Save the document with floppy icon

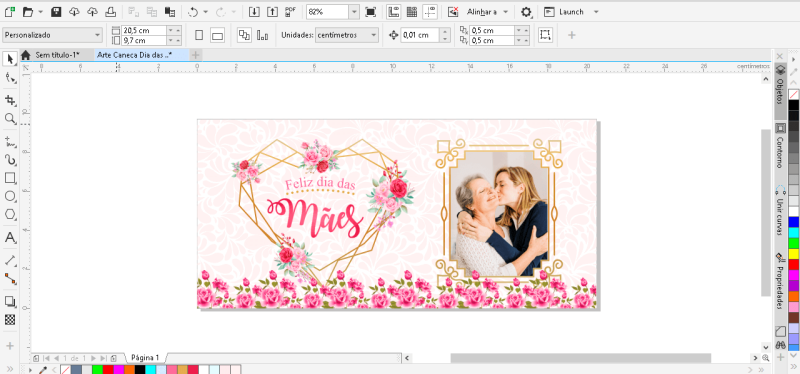[x=57, y=12]
